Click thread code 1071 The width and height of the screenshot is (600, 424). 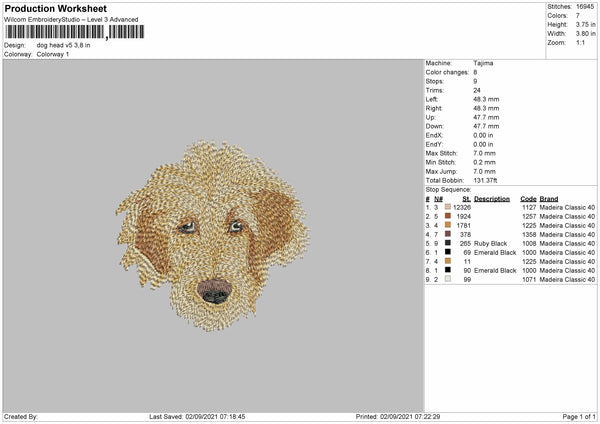click(x=529, y=279)
